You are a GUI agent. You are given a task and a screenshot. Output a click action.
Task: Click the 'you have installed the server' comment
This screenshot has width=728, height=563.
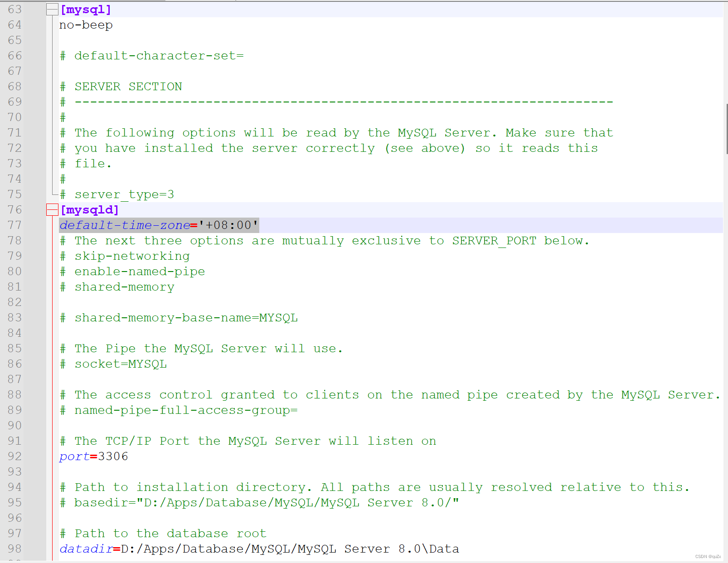coord(329,148)
